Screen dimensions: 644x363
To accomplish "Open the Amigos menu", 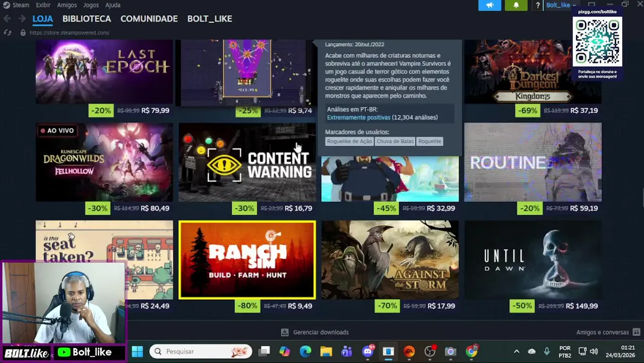I will click(x=67, y=5).
